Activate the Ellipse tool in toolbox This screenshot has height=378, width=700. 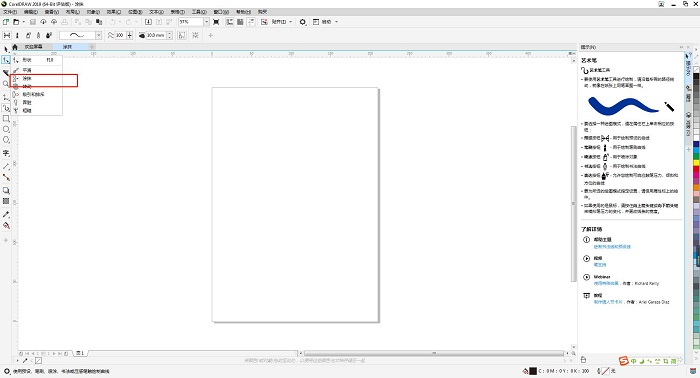point(6,129)
